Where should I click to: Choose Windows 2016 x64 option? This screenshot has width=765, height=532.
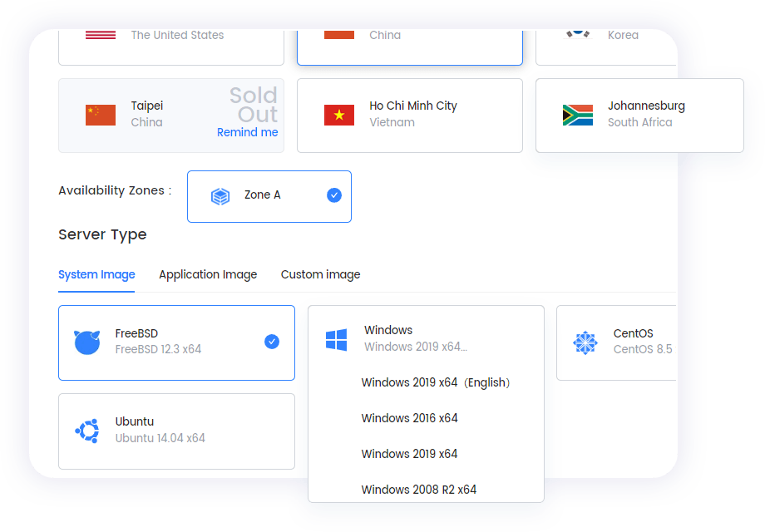pyautogui.click(x=409, y=418)
